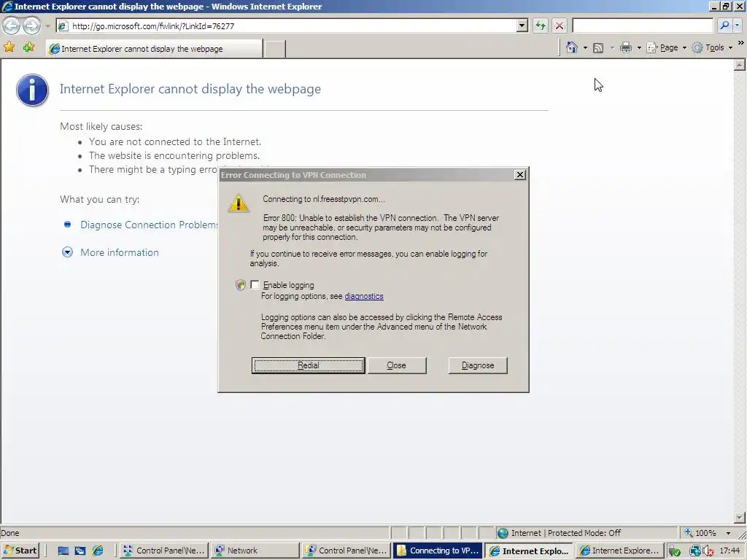Click the page icon in address bar

coord(63,26)
